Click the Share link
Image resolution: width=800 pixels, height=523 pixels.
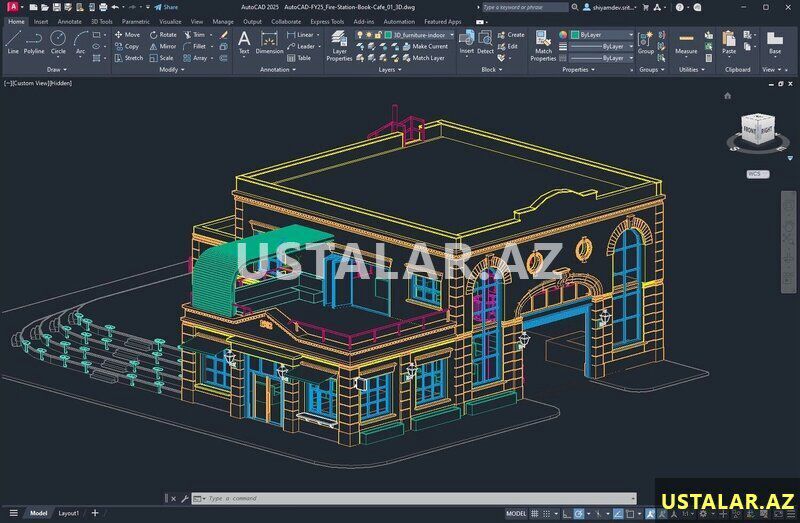166,7
